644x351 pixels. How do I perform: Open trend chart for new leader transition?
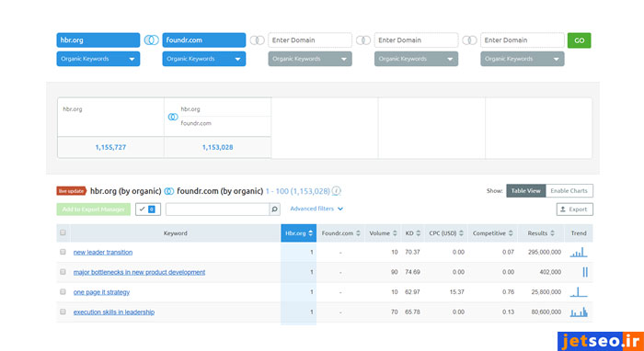579,252
